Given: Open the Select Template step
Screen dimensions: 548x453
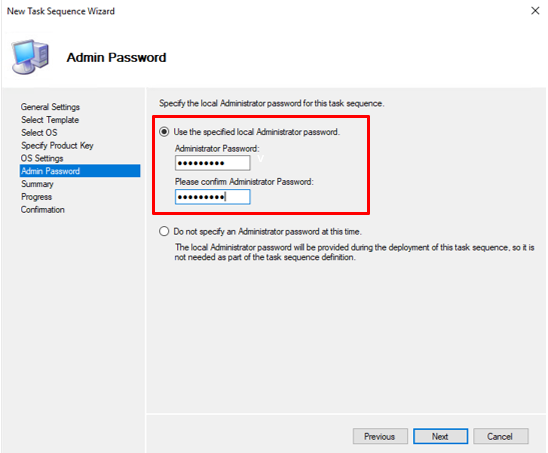Looking at the screenshot, I should pyautogui.click(x=50, y=120).
